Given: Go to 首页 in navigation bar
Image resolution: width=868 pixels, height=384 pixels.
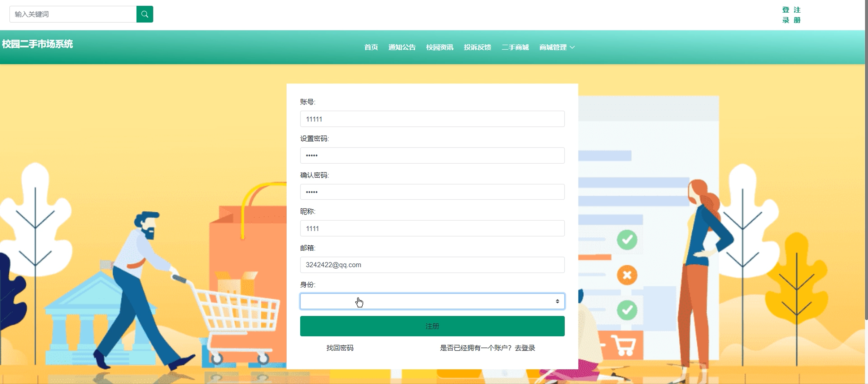Looking at the screenshot, I should (371, 48).
